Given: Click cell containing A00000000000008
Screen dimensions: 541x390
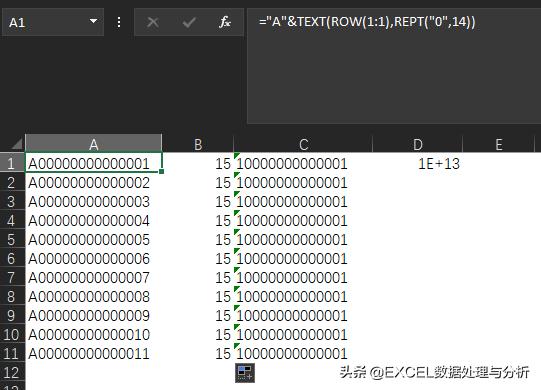Looking at the screenshot, I should coord(94,296).
